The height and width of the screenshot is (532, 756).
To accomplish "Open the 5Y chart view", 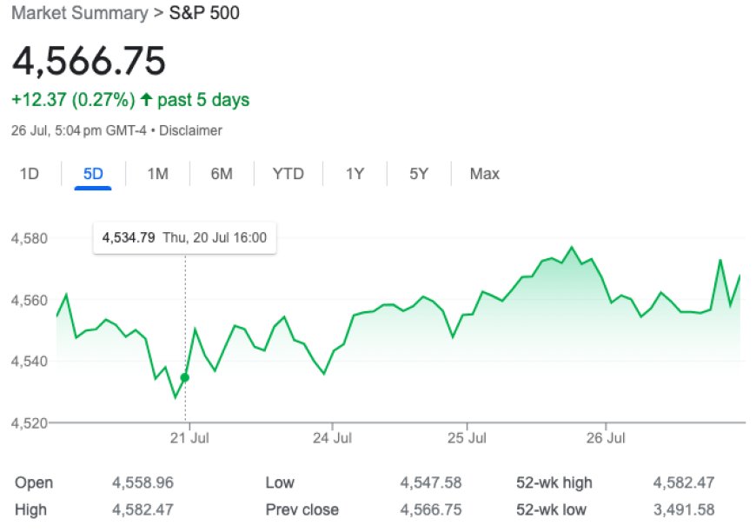I will click(x=419, y=173).
